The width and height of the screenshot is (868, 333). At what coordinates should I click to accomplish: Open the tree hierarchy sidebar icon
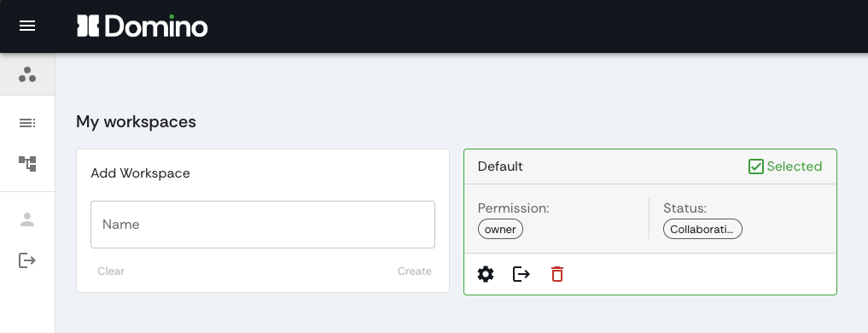click(x=27, y=163)
